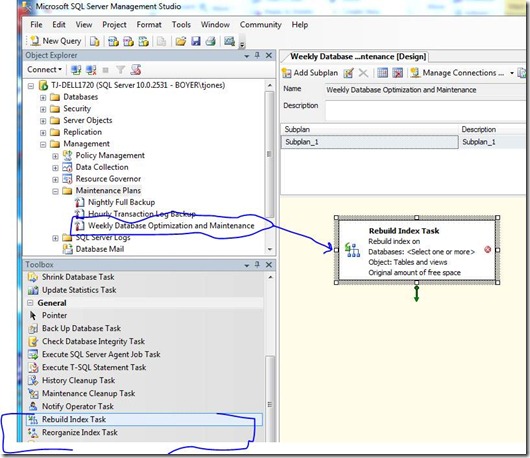
Task: Open the Window menu
Action: 215,25
